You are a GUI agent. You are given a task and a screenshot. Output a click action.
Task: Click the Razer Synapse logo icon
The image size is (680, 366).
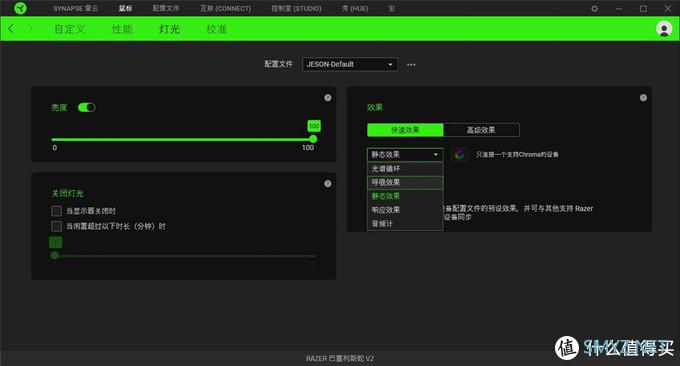point(20,8)
